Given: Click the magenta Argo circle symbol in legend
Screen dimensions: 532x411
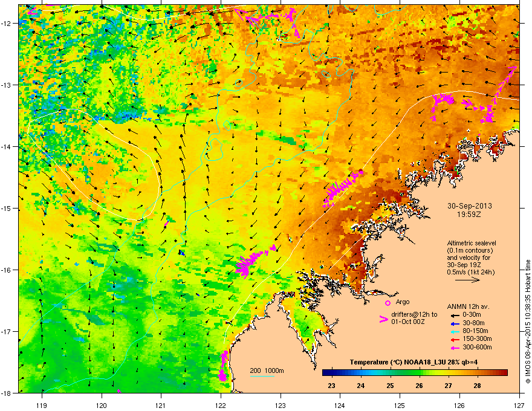Looking at the screenshot, I should 388,303.
